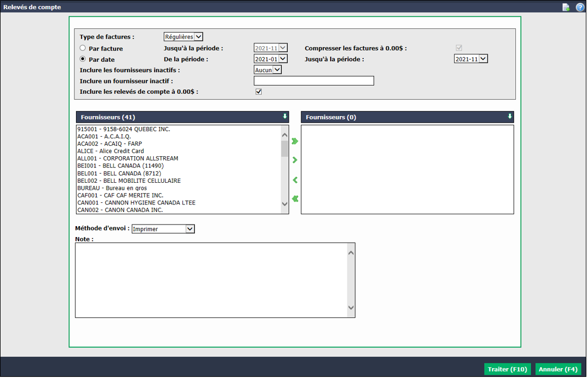Move selected supplier back to left list
The height and width of the screenshot is (378, 588).
[x=295, y=180]
